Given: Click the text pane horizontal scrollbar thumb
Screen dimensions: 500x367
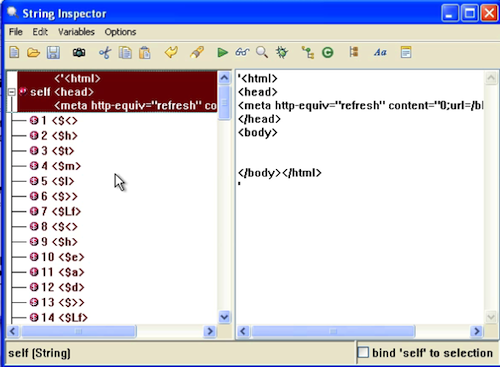Looking at the screenshot, I should click(x=333, y=331).
